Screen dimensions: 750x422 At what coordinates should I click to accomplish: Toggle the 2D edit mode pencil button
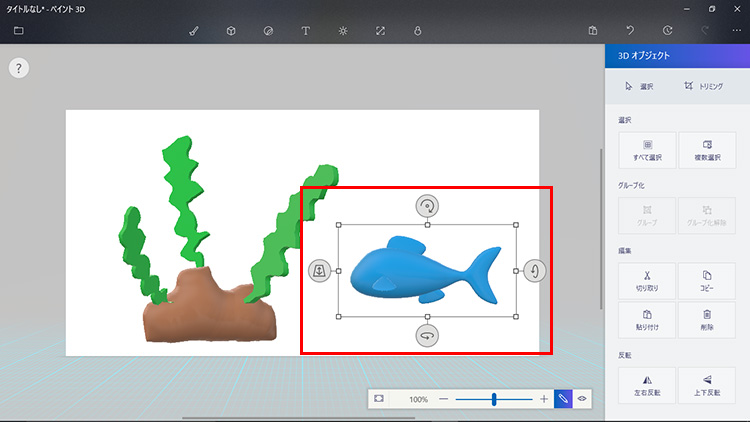(563, 399)
